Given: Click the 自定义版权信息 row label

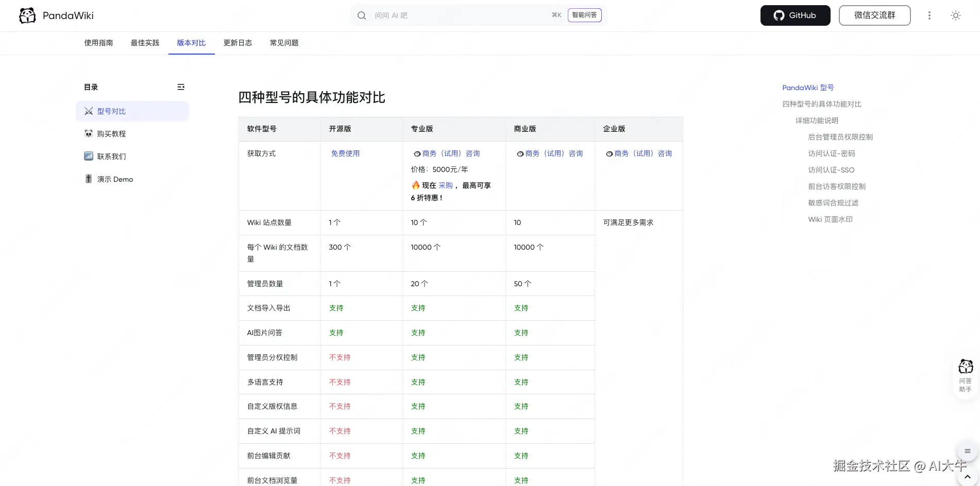Looking at the screenshot, I should point(272,406).
